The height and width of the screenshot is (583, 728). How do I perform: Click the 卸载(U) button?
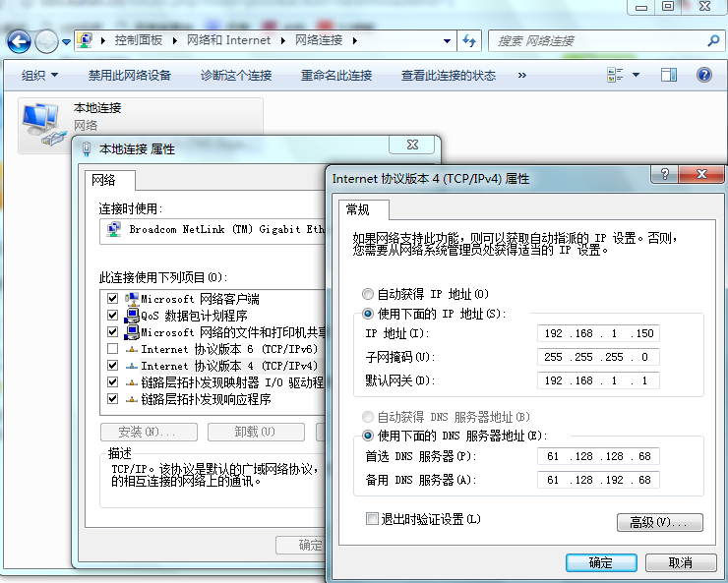[x=256, y=432]
